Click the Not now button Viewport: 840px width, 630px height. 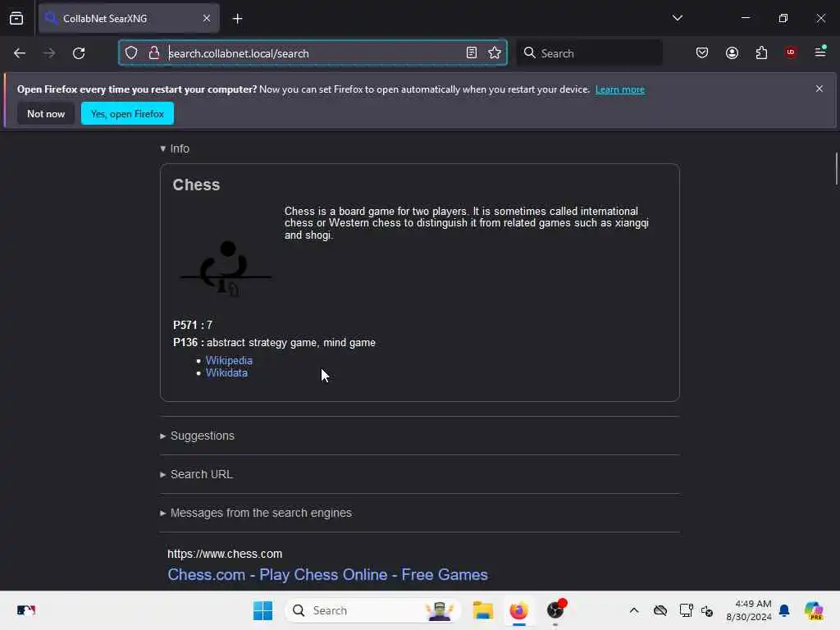(46, 113)
